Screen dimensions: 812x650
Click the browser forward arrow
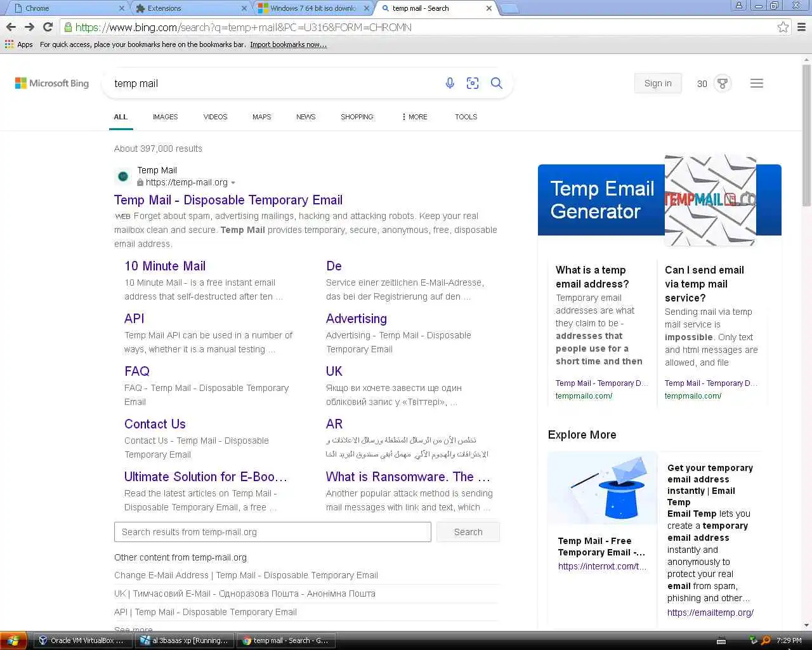(x=29, y=27)
